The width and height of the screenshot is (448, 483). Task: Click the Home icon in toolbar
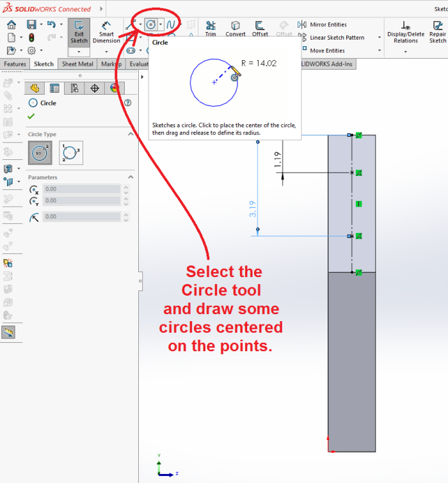pyautogui.click(x=12, y=24)
